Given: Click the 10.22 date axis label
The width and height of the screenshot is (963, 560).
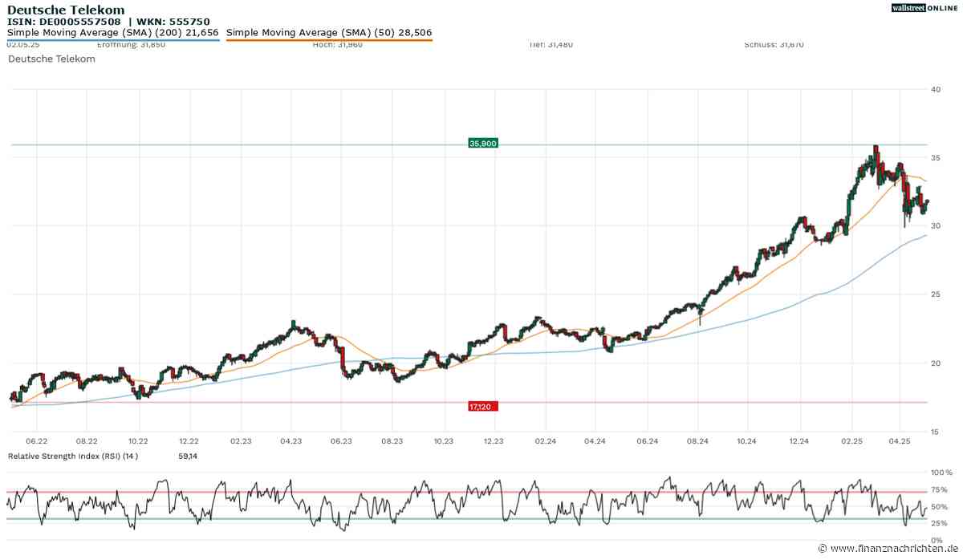Looking at the screenshot, I should click(x=139, y=440).
